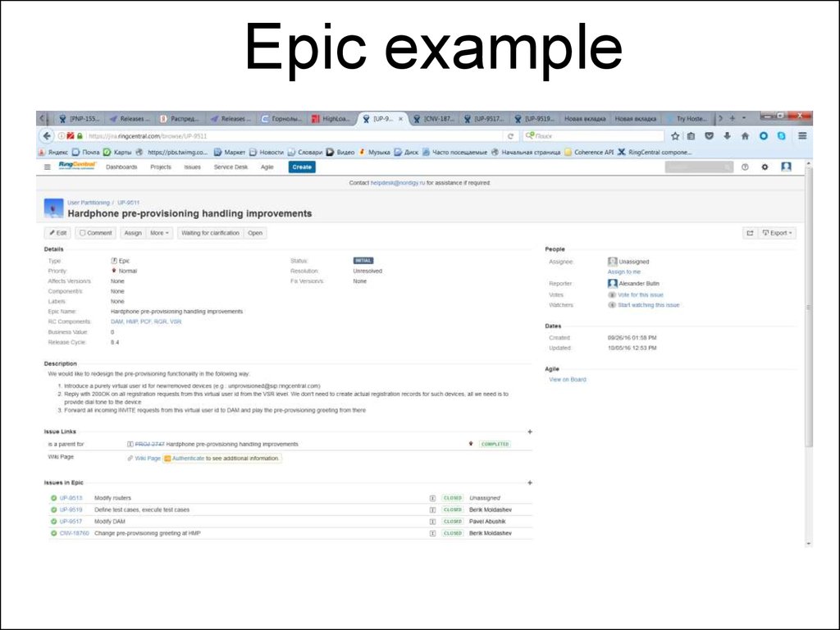Add issue to epic with plus icon

[x=529, y=483]
